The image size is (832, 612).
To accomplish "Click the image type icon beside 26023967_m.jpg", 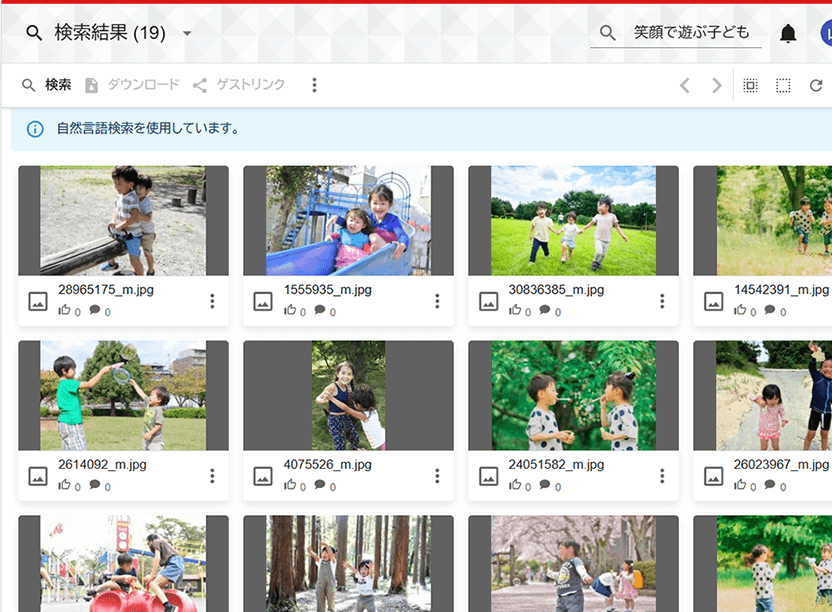I will click(x=713, y=476).
